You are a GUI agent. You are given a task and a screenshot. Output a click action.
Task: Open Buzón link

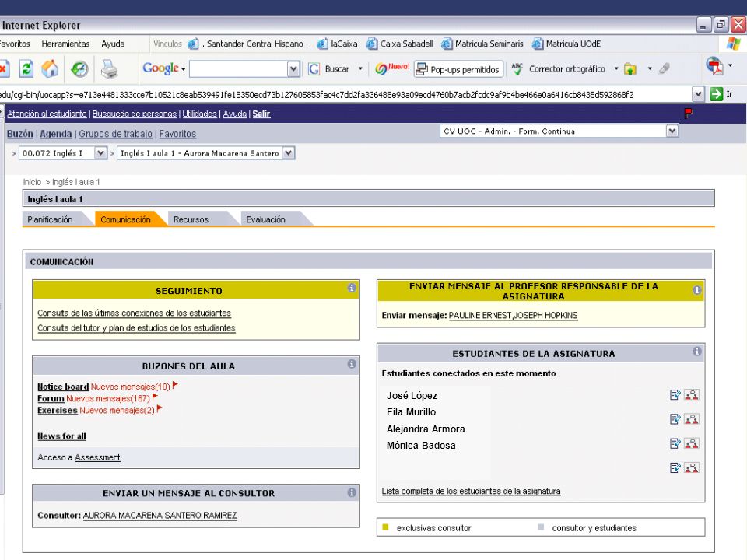click(20, 134)
